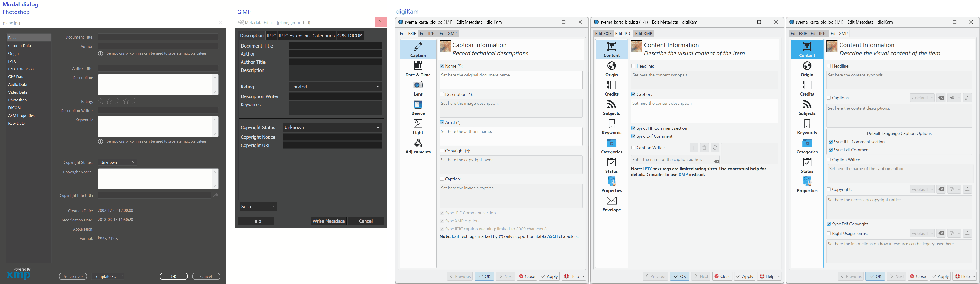Expand the Photoshop Copyright Status Unknown dropdown

[118, 163]
